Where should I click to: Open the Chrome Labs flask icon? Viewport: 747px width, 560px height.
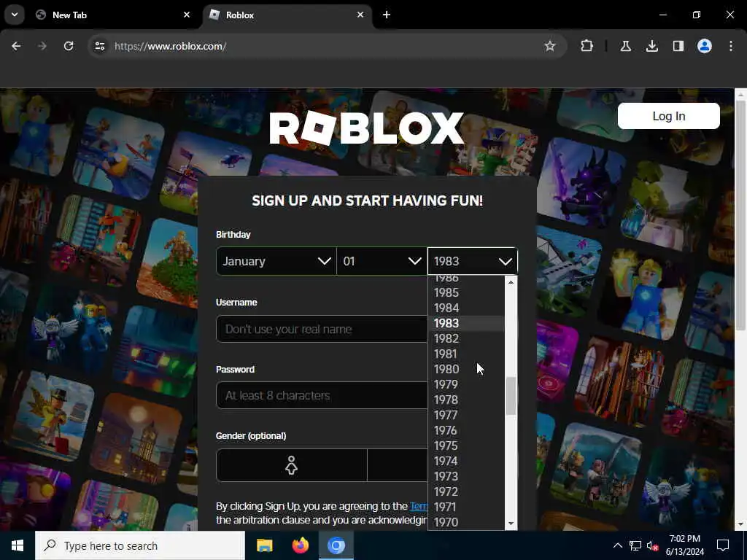click(x=625, y=46)
